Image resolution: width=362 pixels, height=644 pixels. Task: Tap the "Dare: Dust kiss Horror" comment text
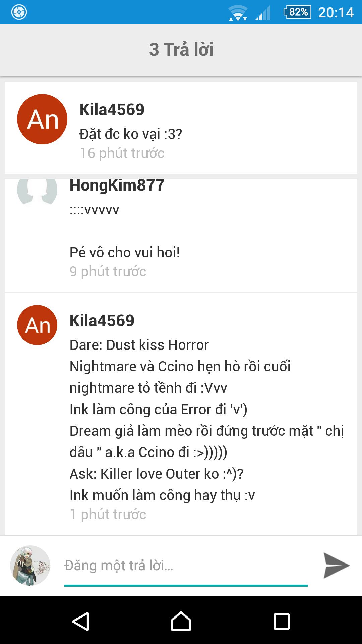coord(139,345)
